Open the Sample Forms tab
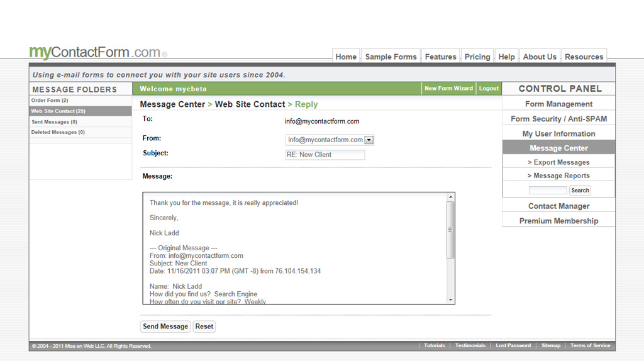This screenshot has height=361, width=644. pos(391,57)
